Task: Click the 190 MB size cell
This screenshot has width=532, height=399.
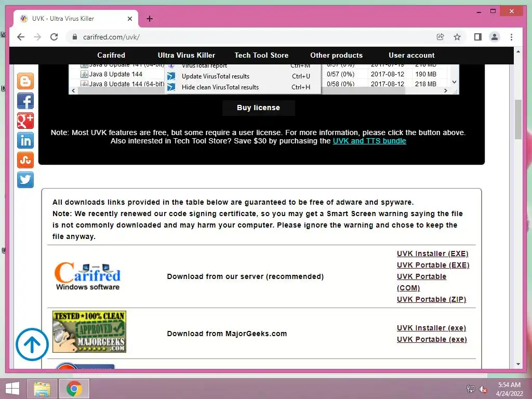Action: coord(425,74)
